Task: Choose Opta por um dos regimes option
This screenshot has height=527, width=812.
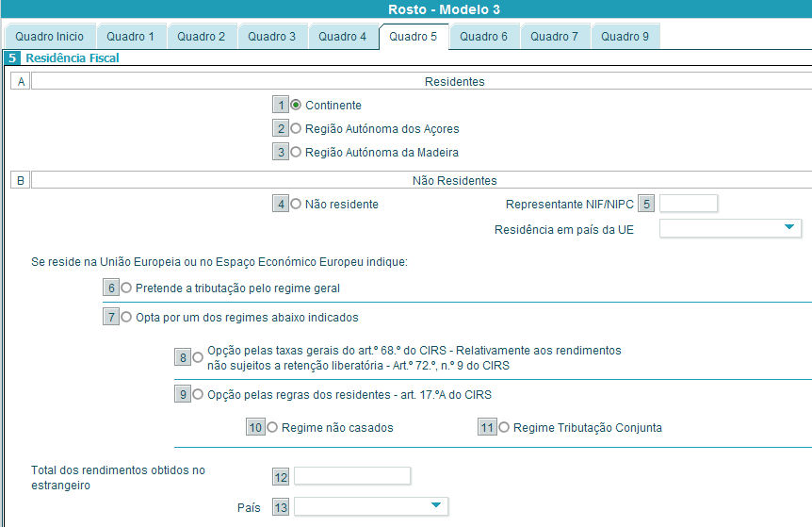Action: 126,318
